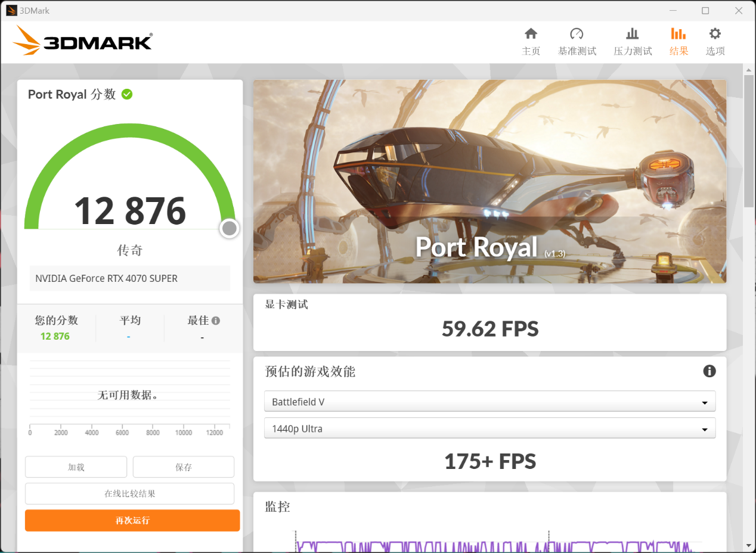Click the gray score gauge knob
This screenshot has width=756, height=553.
(229, 228)
